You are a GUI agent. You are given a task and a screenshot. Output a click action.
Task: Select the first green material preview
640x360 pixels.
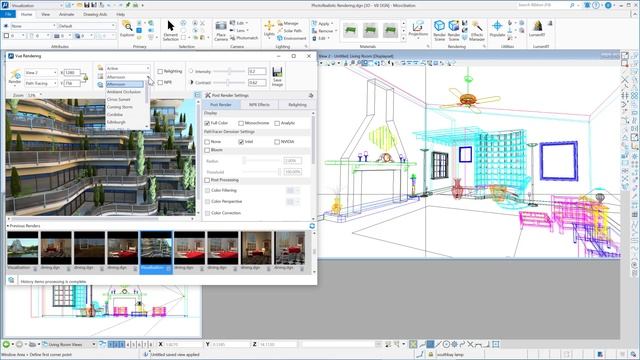[350, 30]
